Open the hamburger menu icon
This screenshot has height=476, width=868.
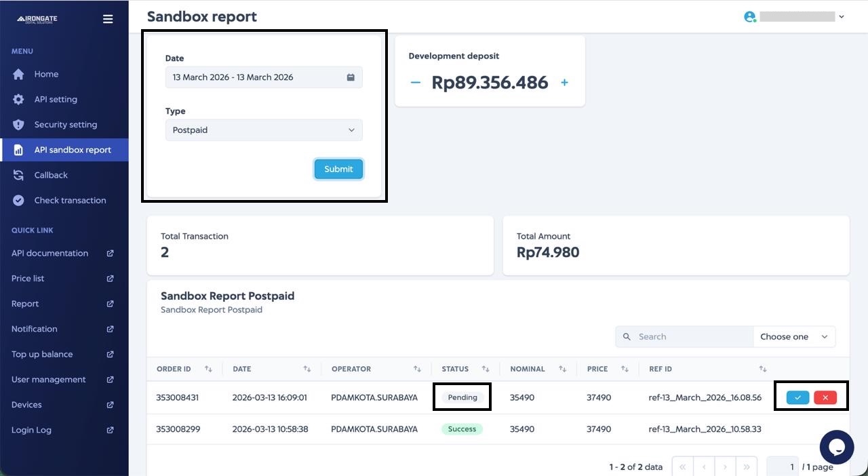(x=108, y=19)
